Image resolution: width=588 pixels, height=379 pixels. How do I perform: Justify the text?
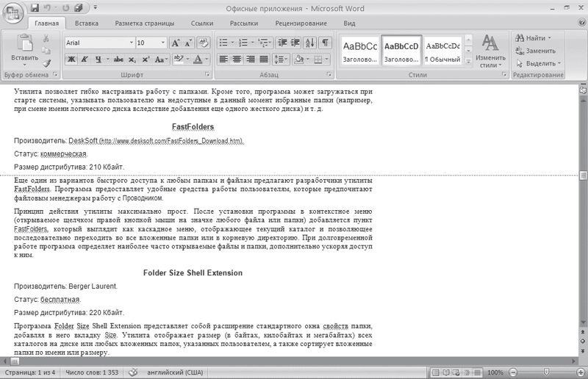pos(264,59)
